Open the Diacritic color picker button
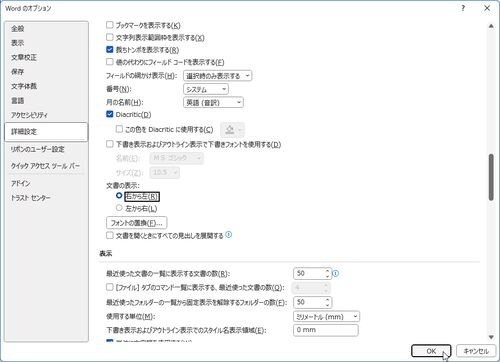The image size is (500, 362). pos(233,130)
